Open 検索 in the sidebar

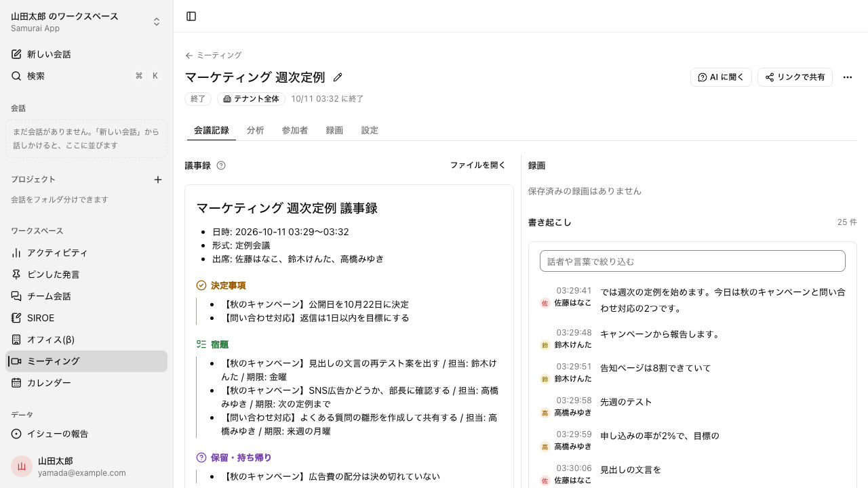pyautogui.click(x=86, y=76)
